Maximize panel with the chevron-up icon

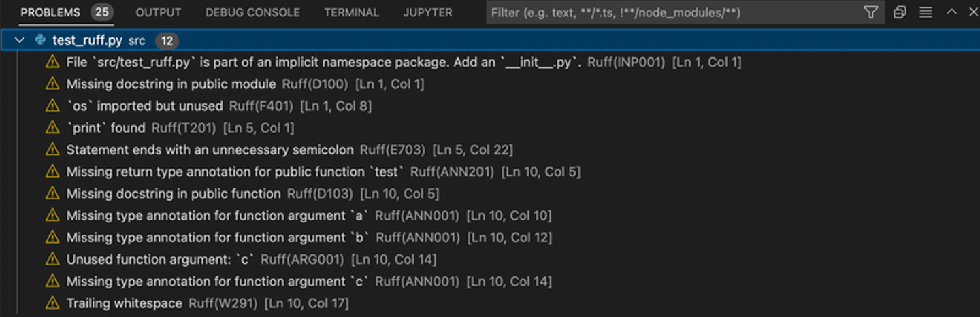(952, 12)
